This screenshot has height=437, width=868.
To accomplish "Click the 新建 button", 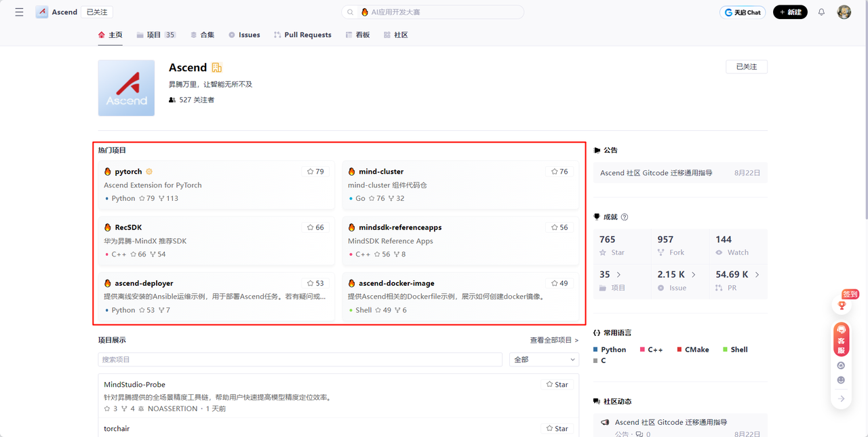I will 790,12.
